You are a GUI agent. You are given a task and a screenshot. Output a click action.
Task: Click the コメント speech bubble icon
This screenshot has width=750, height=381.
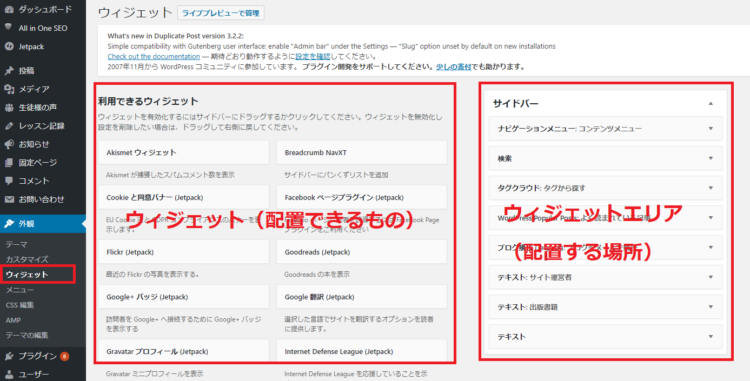click(9, 181)
